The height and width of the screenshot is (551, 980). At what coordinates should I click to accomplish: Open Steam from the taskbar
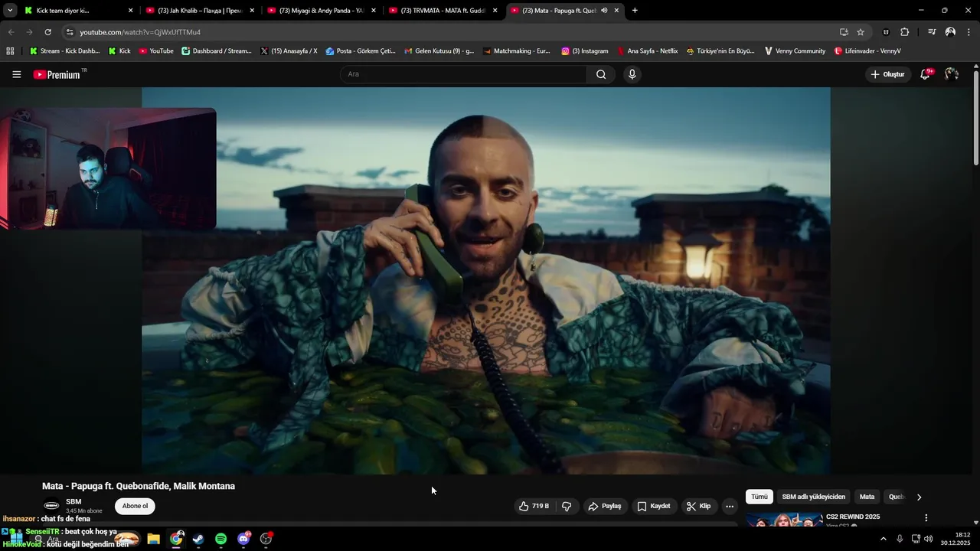click(x=198, y=539)
